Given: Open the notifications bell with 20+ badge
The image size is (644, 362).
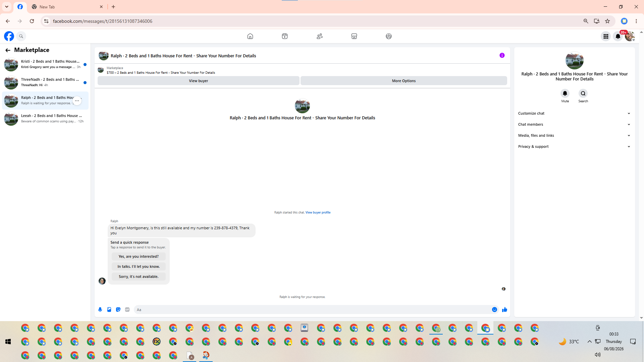Looking at the screenshot, I should [x=618, y=36].
